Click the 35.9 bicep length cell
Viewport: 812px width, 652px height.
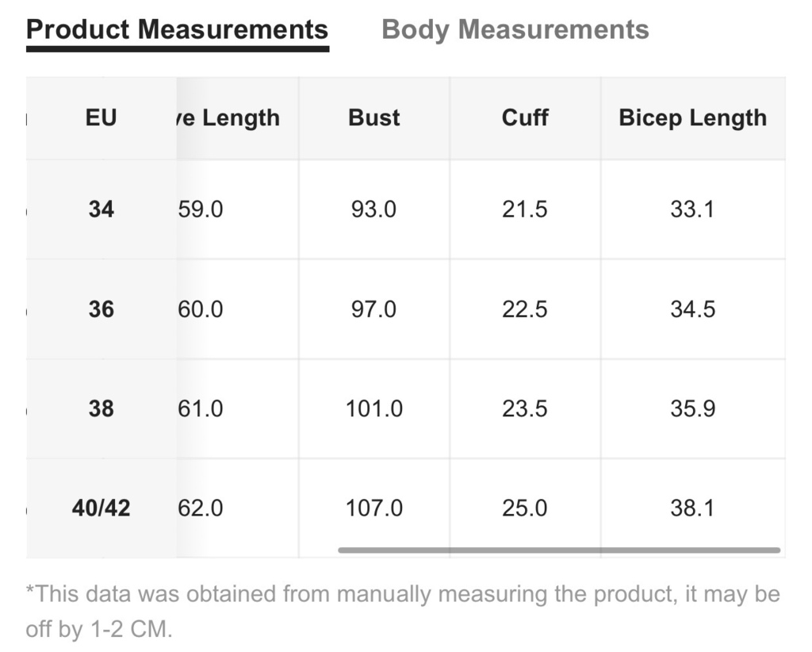click(x=693, y=408)
